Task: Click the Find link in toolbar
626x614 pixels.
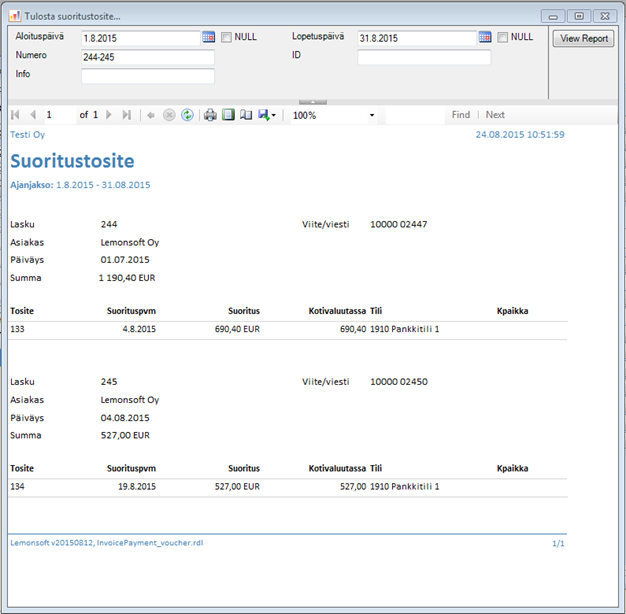Action: click(x=460, y=115)
